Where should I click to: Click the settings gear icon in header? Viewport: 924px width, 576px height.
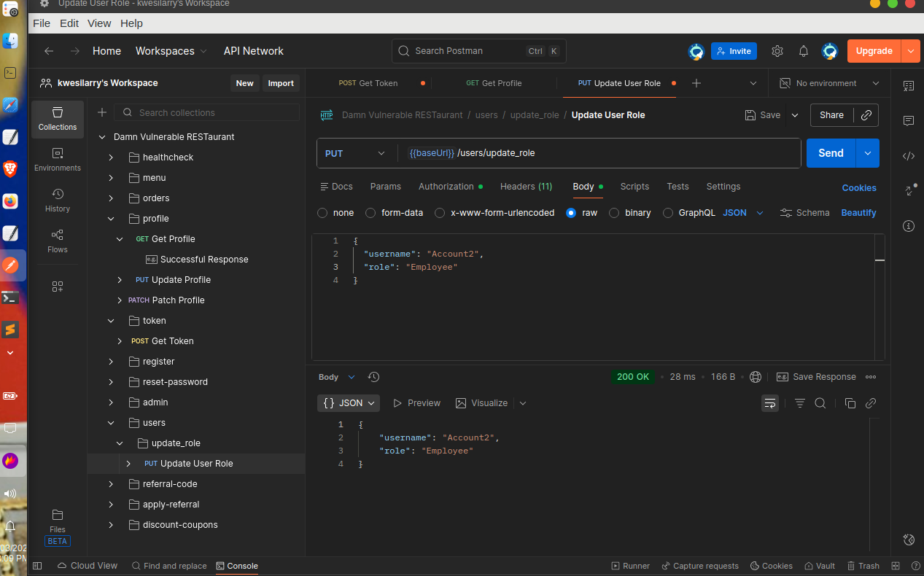pos(777,51)
